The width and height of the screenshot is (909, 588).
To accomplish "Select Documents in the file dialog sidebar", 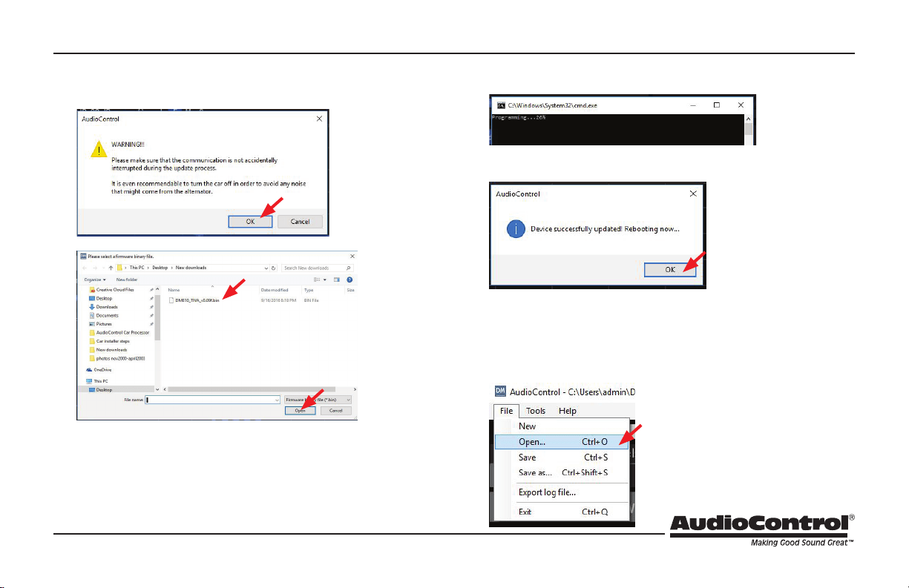I will coord(107,315).
